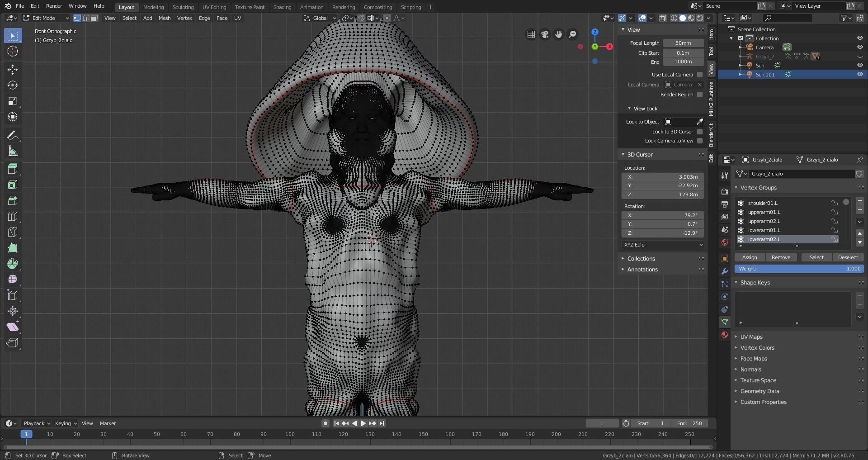This screenshot has height=460, width=868.
Task: Select the Spin tool
Action: [x=13, y=264]
